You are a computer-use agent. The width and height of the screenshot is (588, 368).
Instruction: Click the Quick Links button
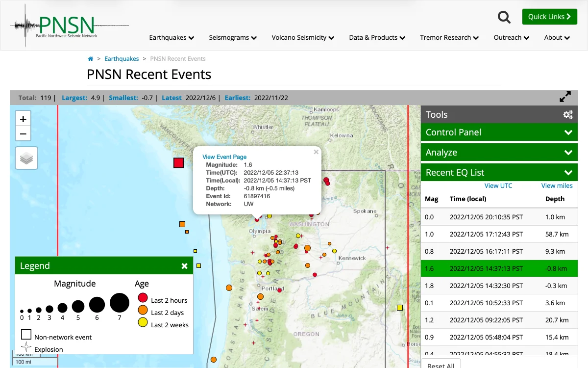549,17
